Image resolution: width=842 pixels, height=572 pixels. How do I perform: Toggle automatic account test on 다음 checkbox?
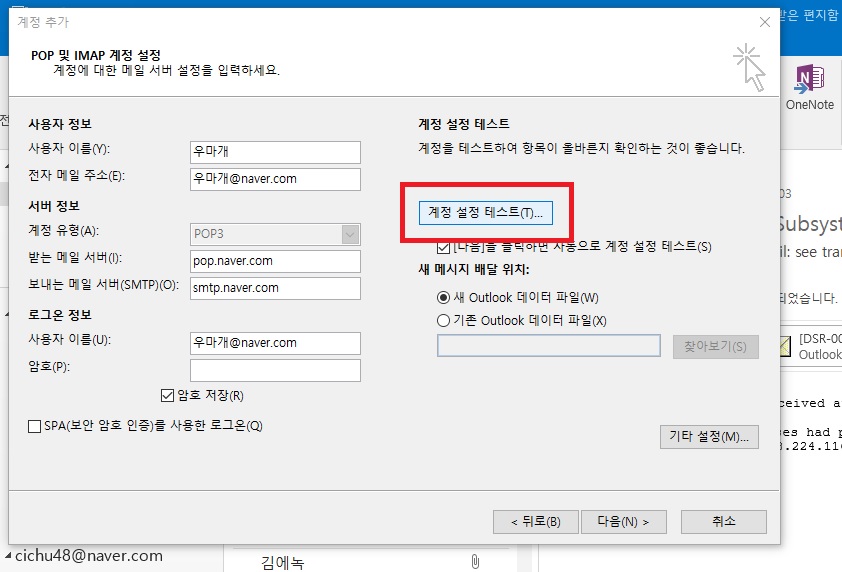pyautogui.click(x=444, y=248)
